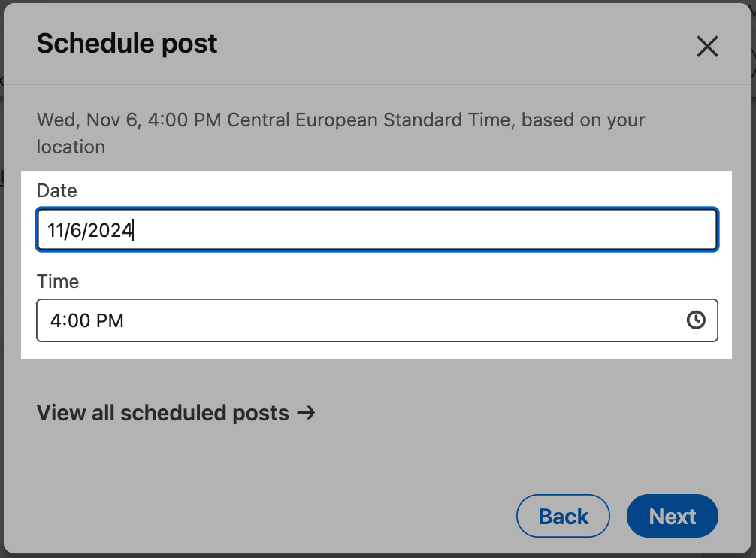This screenshot has width=756, height=558.
Task: Select the clock symbol inside the Time input
Action: [x=696, y=320]
